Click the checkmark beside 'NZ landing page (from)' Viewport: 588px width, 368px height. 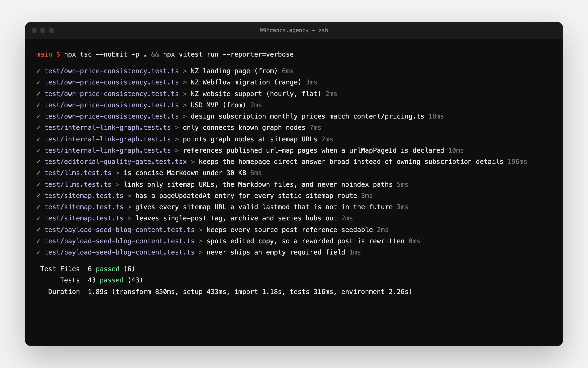tap(38, 71)
